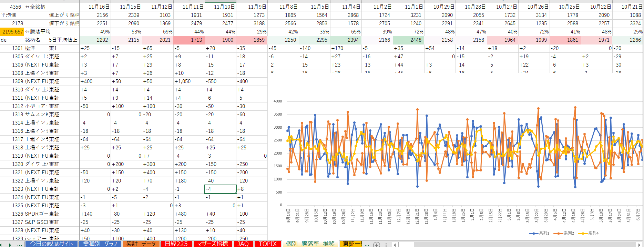Open the 今日のまとめサイト sheet tab
The image size is (644, 247).
pos(51,244)
